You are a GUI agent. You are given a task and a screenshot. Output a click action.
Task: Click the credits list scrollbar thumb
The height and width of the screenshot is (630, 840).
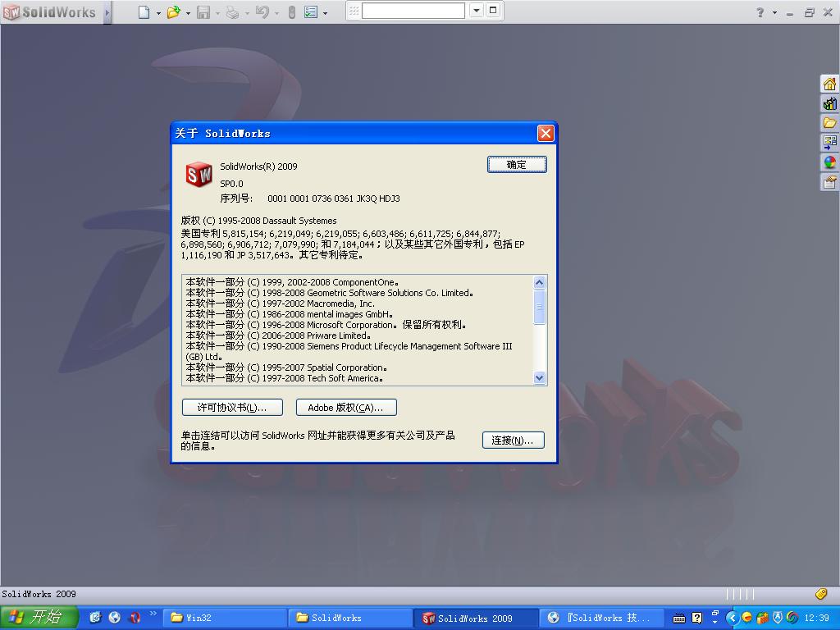click(x=540, y=307)
